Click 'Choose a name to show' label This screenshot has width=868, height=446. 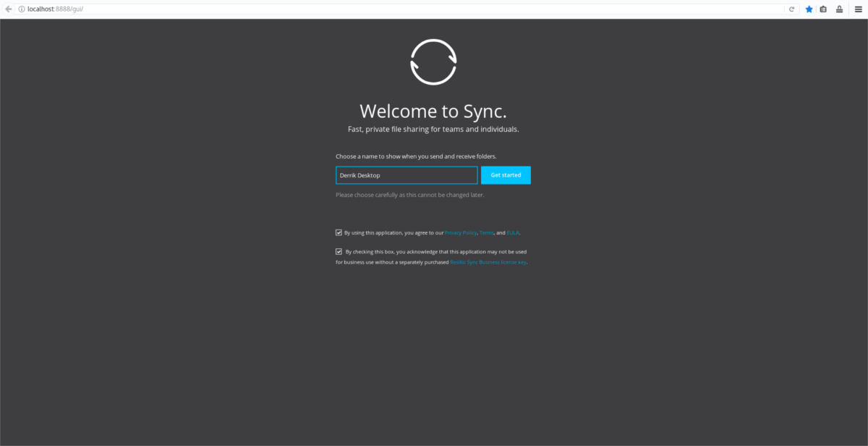tap(416, 156)
